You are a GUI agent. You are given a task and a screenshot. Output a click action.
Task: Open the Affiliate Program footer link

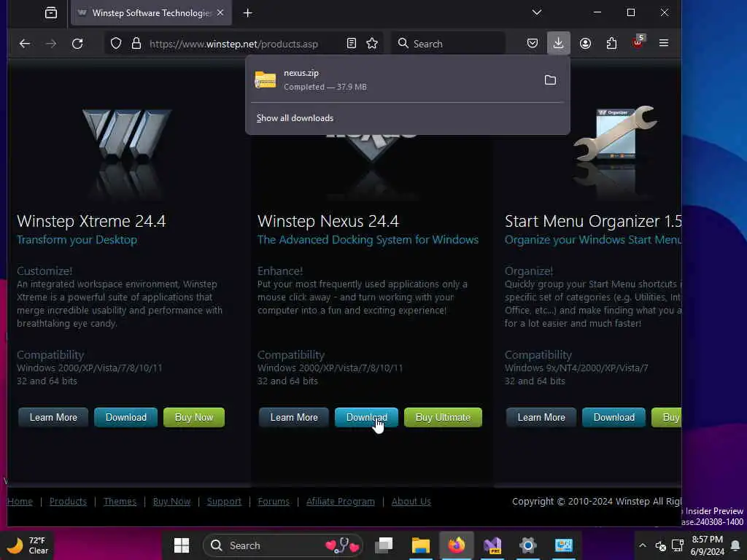coord(341,502)
